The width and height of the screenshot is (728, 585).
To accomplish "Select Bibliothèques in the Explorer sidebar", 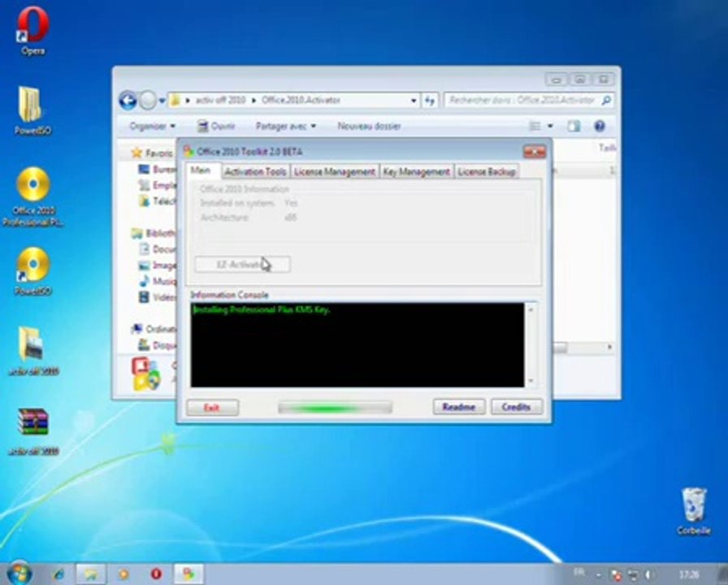I will [154, 233].
